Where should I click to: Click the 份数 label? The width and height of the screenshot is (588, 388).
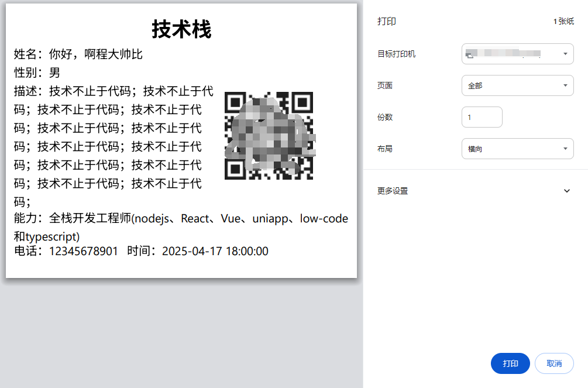point(385,117)
